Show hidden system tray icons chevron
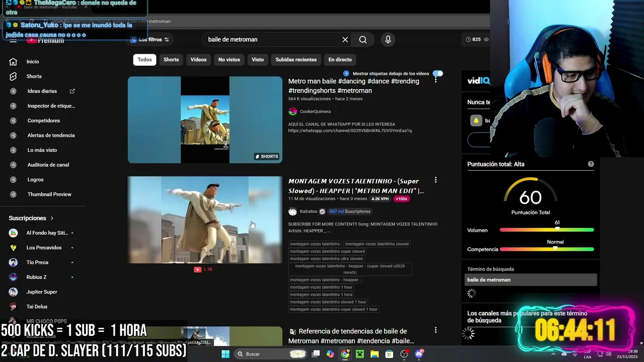 (553, 354)
